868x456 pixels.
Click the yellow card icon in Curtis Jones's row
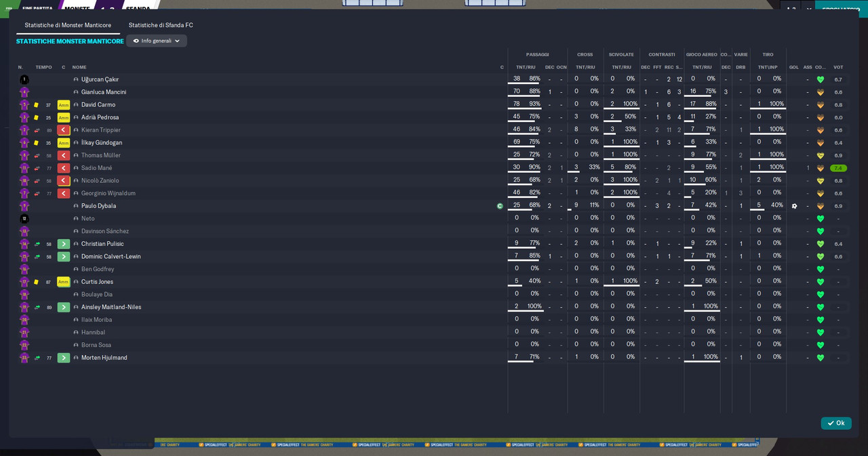tap(36, 282)
